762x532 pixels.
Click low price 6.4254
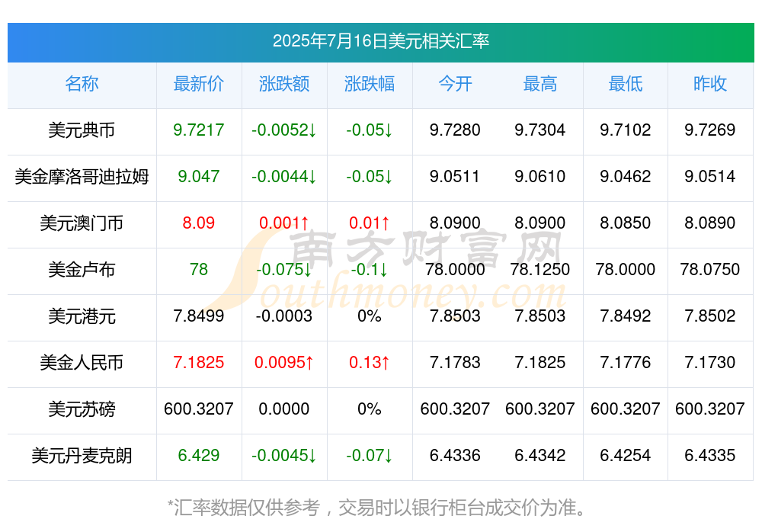click(626, 455)
